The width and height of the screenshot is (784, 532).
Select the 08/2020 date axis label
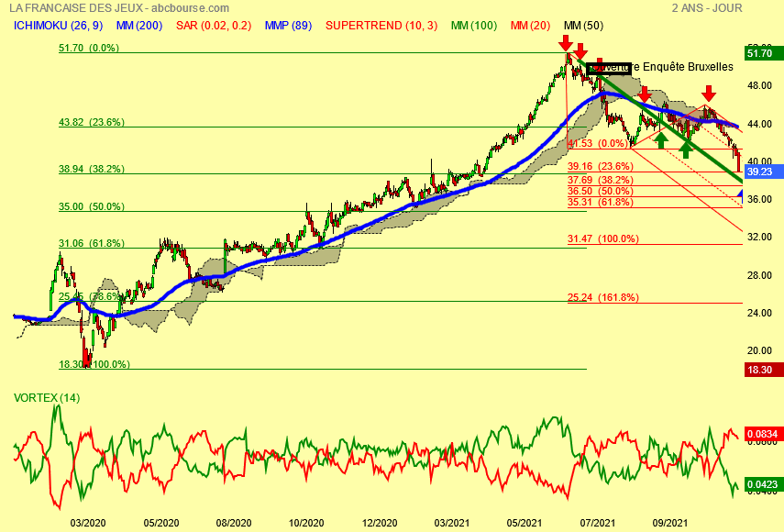234,523
